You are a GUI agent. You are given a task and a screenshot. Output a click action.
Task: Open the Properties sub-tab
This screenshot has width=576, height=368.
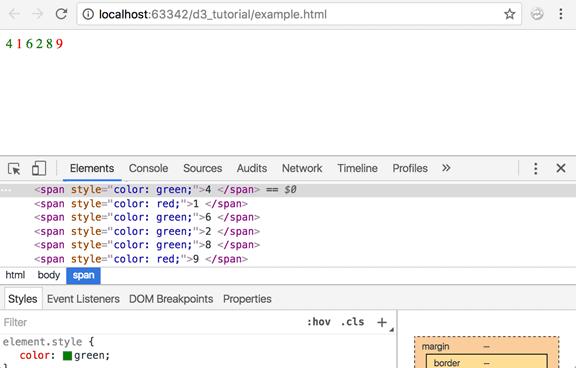pos(247,299)
